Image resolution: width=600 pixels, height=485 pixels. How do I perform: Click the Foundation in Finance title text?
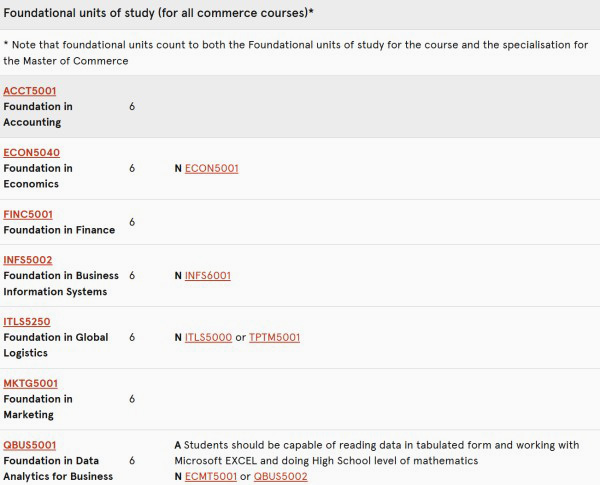coord(59,230)
